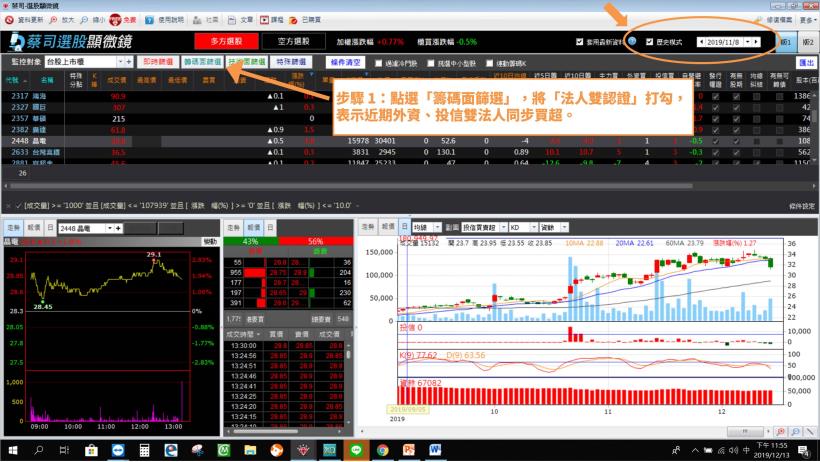Switch to 多方選股 tab

point(226,41)
